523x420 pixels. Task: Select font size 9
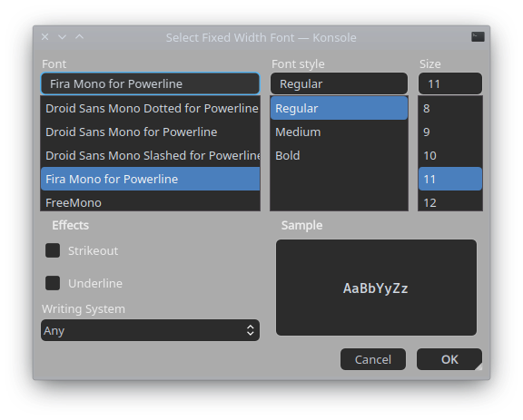click(x=450, y=132)
